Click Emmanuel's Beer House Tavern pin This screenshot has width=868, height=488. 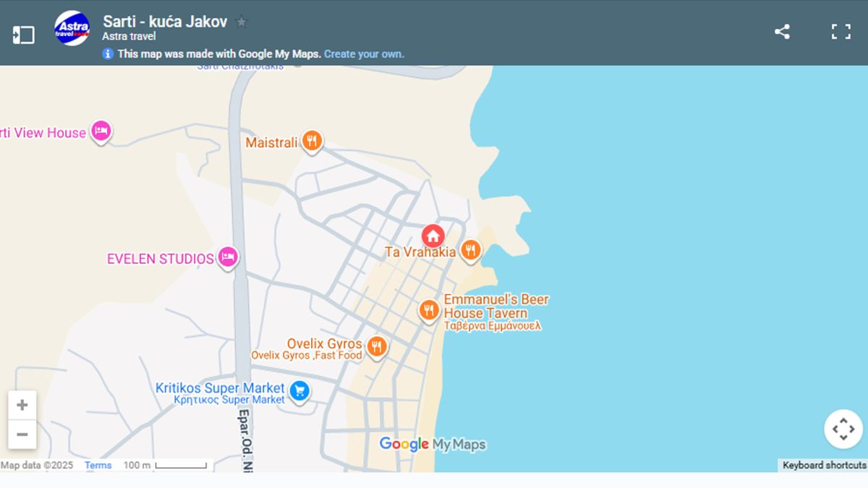pyautogui.click(x=429, y=310)
